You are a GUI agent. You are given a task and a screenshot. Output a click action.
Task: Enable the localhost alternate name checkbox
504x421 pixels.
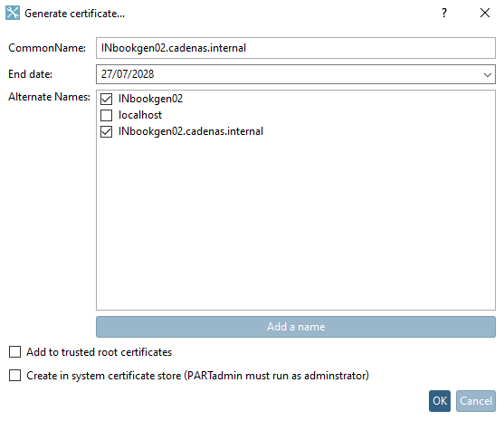pos(106,115)
